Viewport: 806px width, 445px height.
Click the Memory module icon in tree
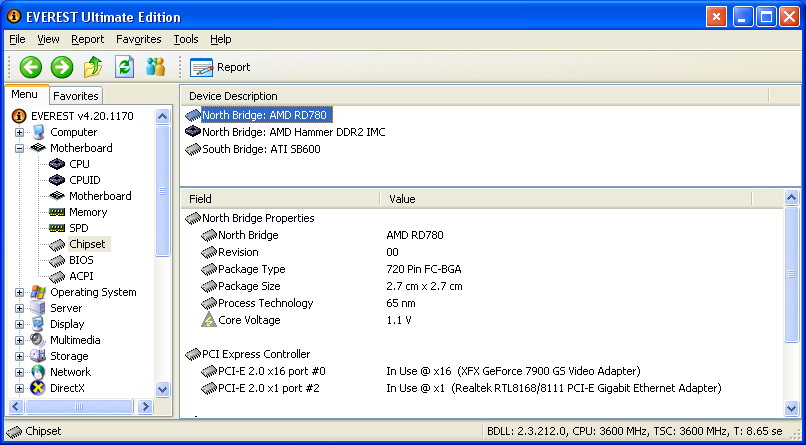pyautogui.click(x=57, y=212)
